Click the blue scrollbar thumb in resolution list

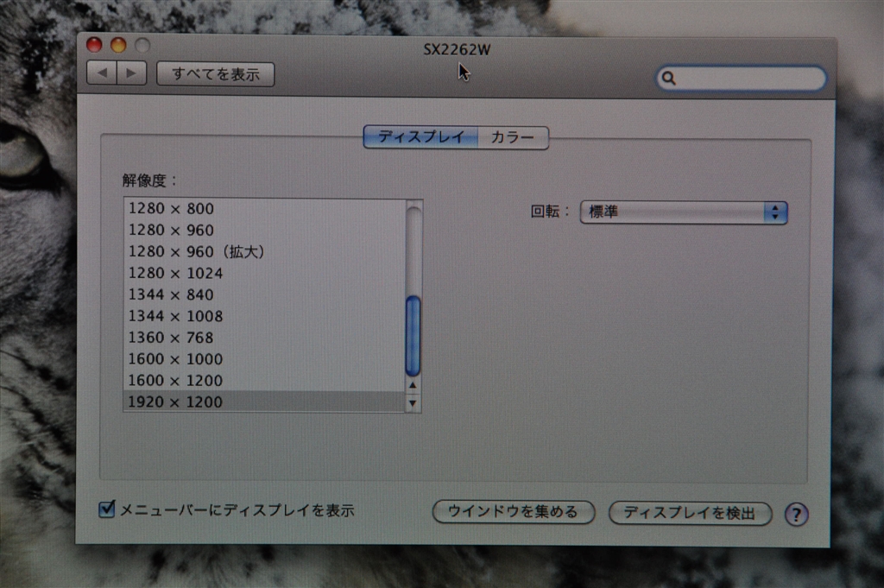413,336
